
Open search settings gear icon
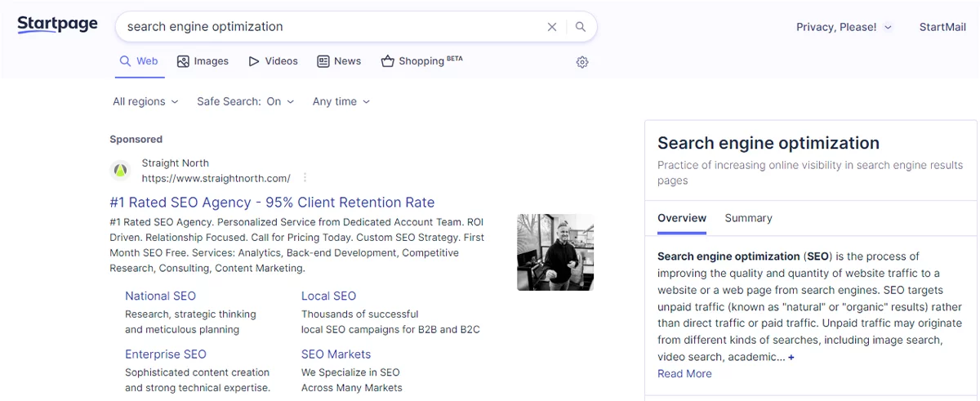point(582,62)
